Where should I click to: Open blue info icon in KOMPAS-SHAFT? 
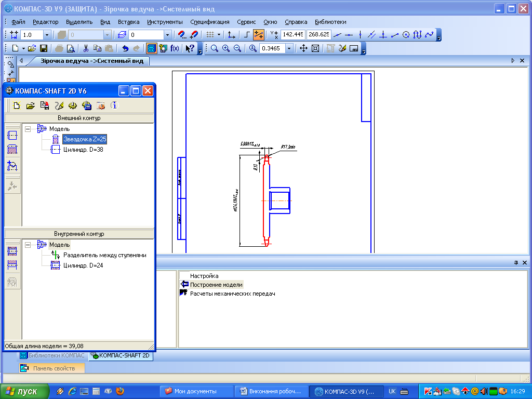click(114, 105)
